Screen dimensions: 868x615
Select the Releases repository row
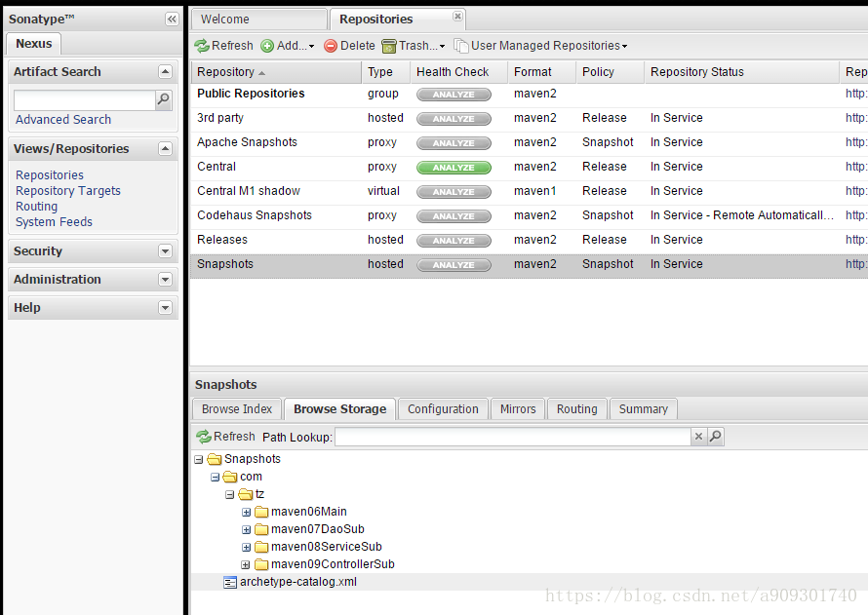pyautogui.click(x=529, y=241)
